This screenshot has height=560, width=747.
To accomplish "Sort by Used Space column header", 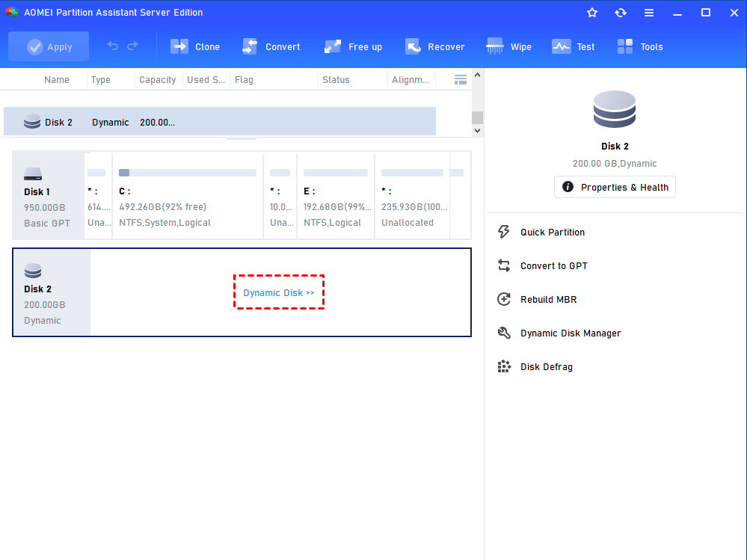I will point(206,80).
